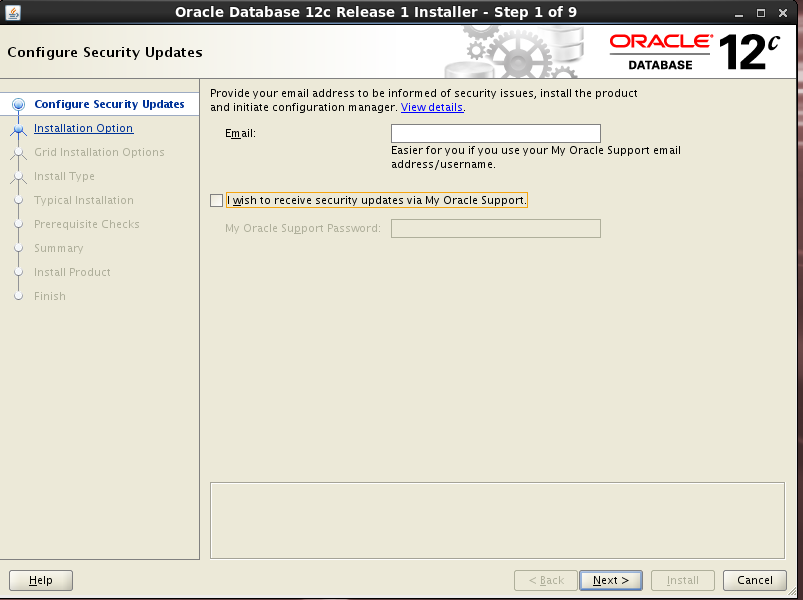Click the Finish step label
803x600 pixels.
50,296
